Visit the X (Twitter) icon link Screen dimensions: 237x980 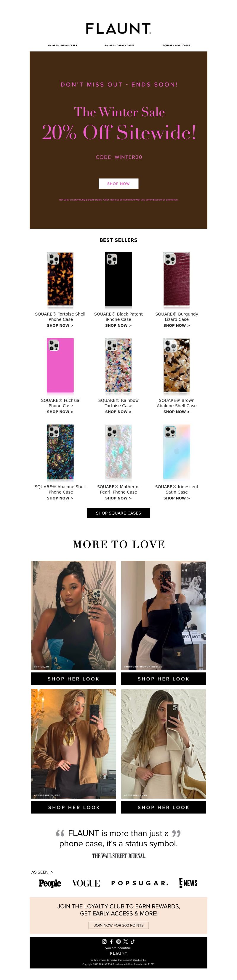click(x=125, y=941)
